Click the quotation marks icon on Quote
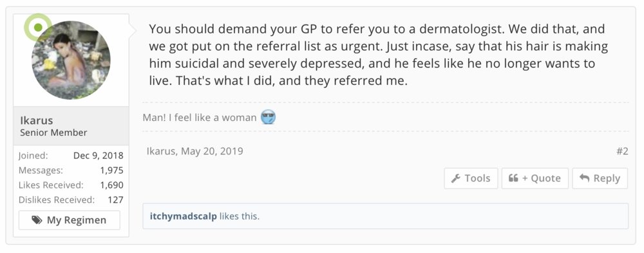This screenshot has height=253, width=644. 513,178
